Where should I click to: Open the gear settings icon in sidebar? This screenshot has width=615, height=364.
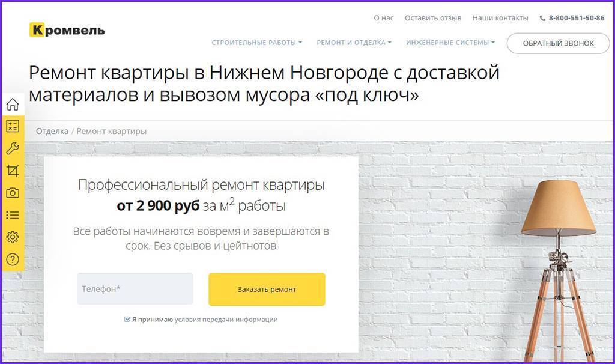click(x=13, y=237)
